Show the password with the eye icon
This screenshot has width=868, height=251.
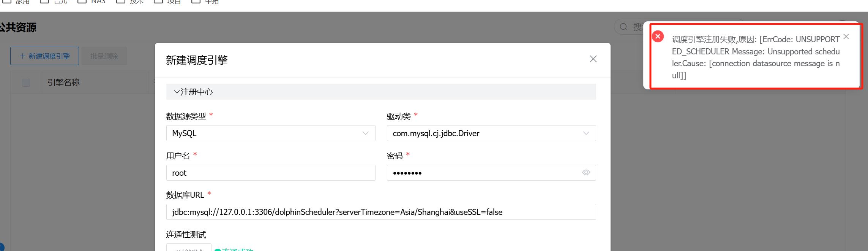[586, 173]
